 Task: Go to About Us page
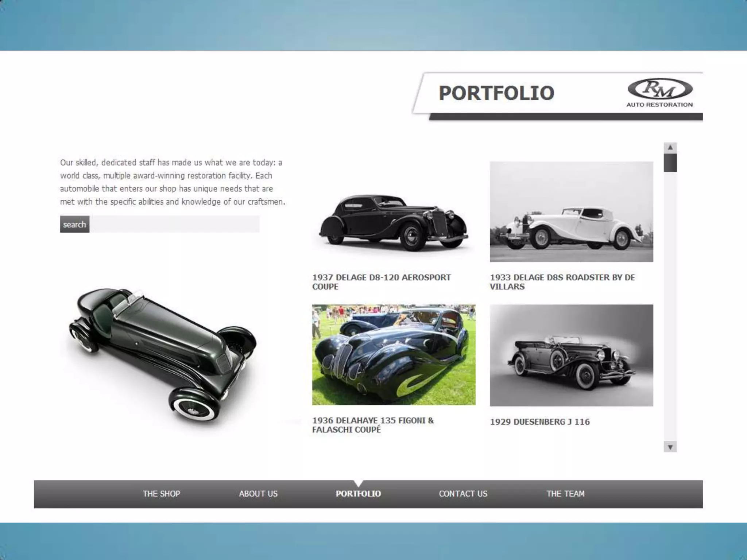pyautogui.click(x=258, y=494)
